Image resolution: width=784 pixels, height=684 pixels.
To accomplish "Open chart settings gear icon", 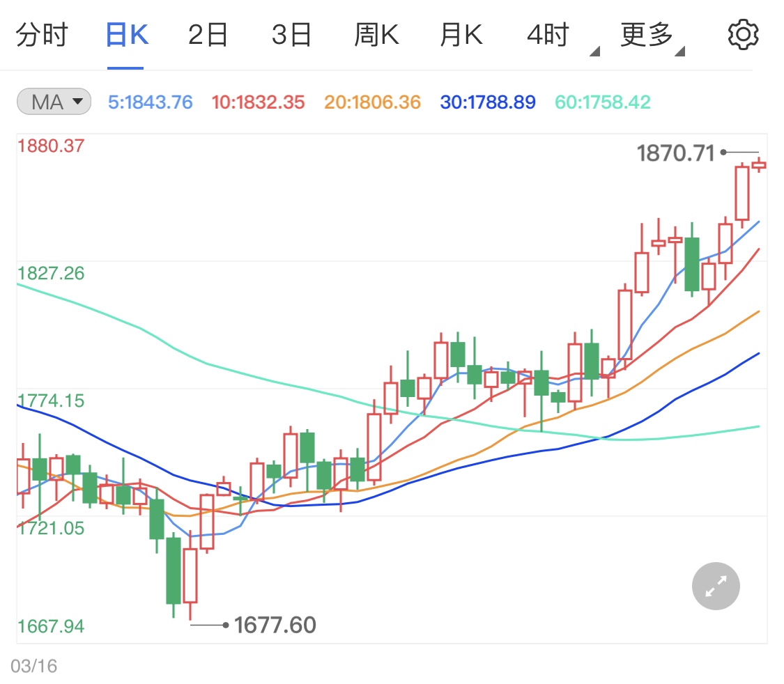I will pyautogui.click(x=742, y=34).
